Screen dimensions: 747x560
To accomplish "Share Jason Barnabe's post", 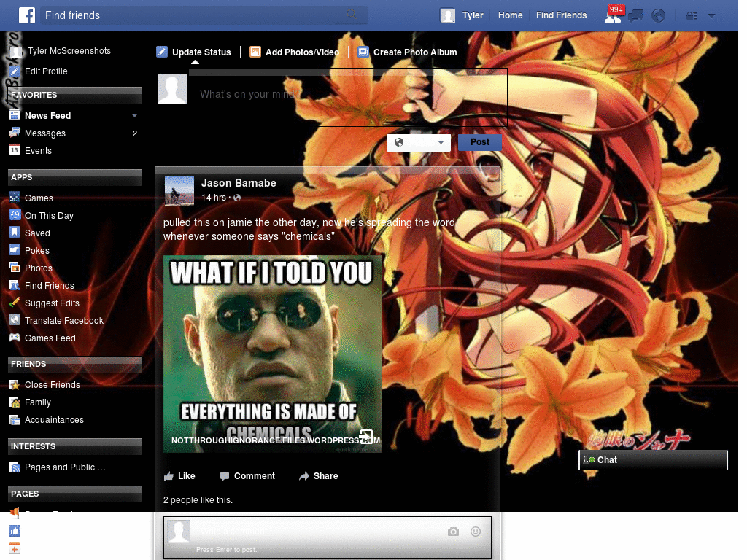I will tap(318, 476).
